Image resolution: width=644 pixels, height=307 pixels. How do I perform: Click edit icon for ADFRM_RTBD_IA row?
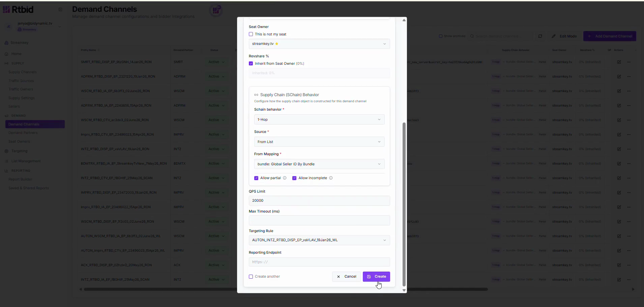(x=619, y=106)
